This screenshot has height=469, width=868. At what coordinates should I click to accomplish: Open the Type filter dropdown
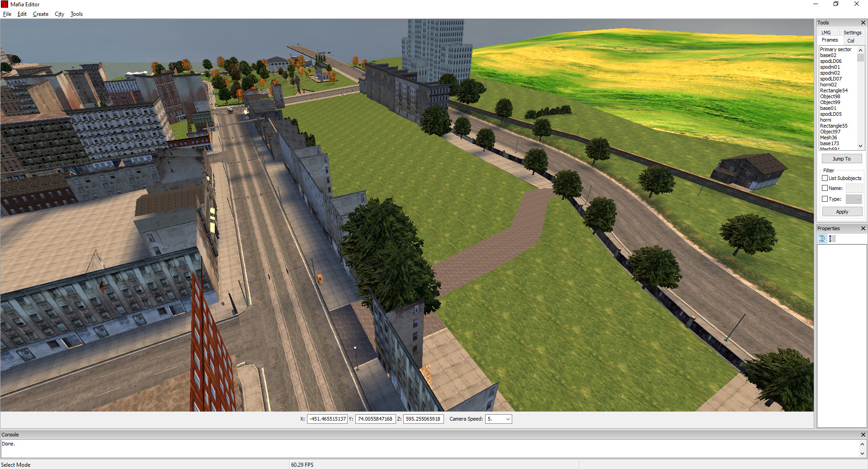[854, 199]
